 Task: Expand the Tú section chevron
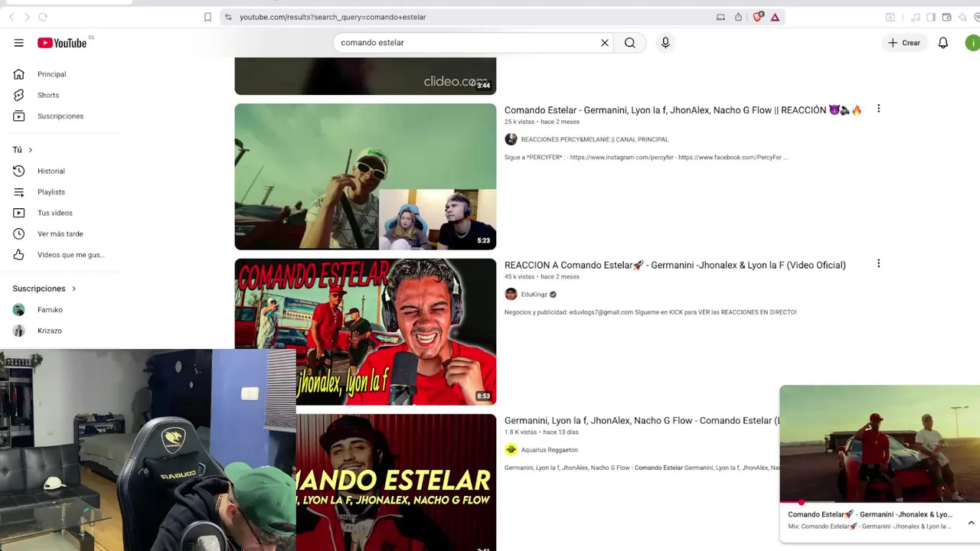[30, 150]
